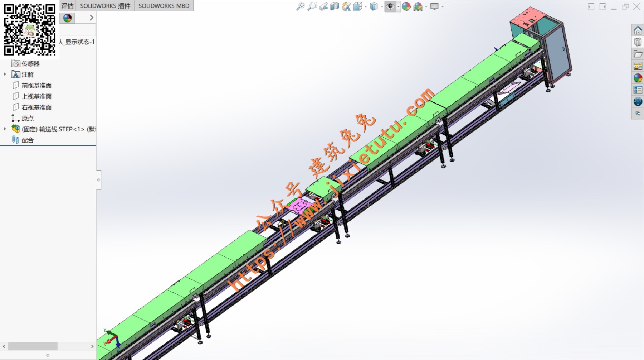Select 前视基准面 in the feature tree
644x360 pixels.
[36, 86]
